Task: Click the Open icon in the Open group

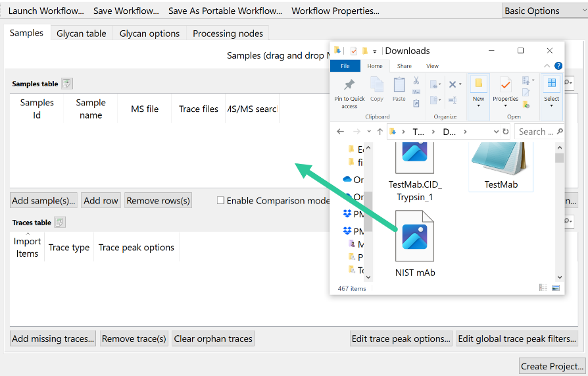Action: (526, 80)
